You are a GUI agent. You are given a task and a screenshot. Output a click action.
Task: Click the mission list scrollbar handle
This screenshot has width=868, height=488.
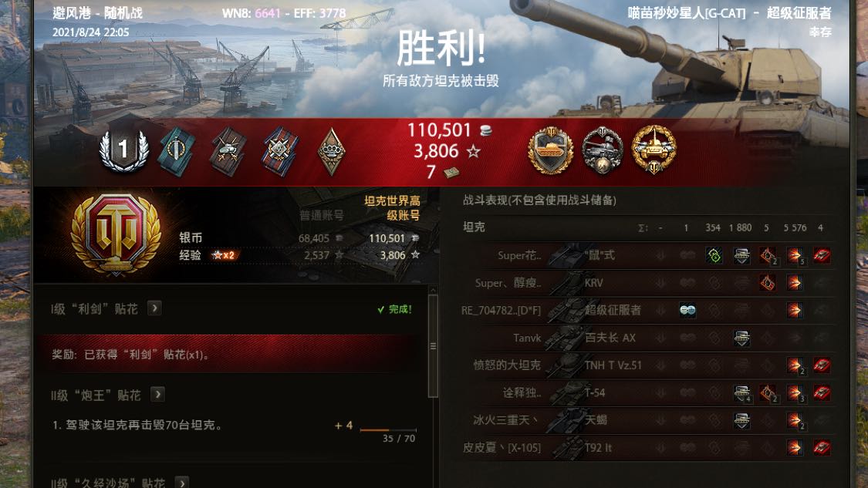click(x=433, y=346)
